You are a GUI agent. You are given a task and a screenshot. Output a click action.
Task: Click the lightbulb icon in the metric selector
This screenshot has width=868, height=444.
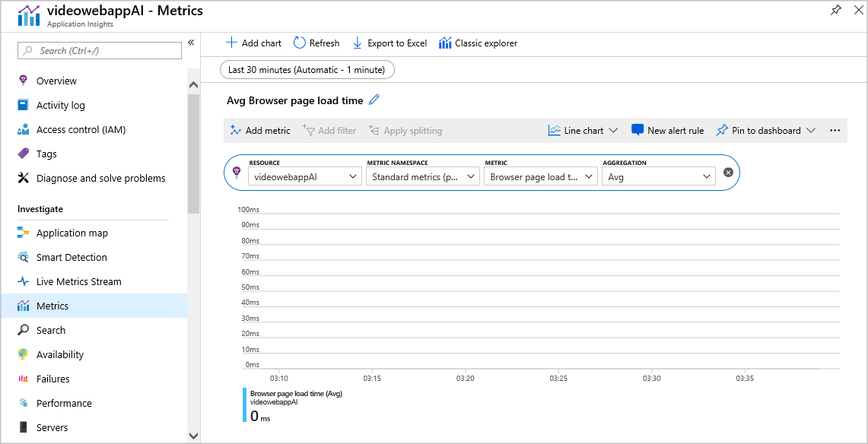click(x=237, y=173)
